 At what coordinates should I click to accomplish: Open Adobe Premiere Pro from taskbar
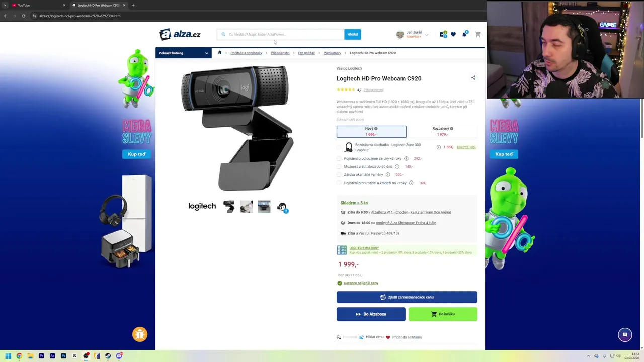[41, 356]
